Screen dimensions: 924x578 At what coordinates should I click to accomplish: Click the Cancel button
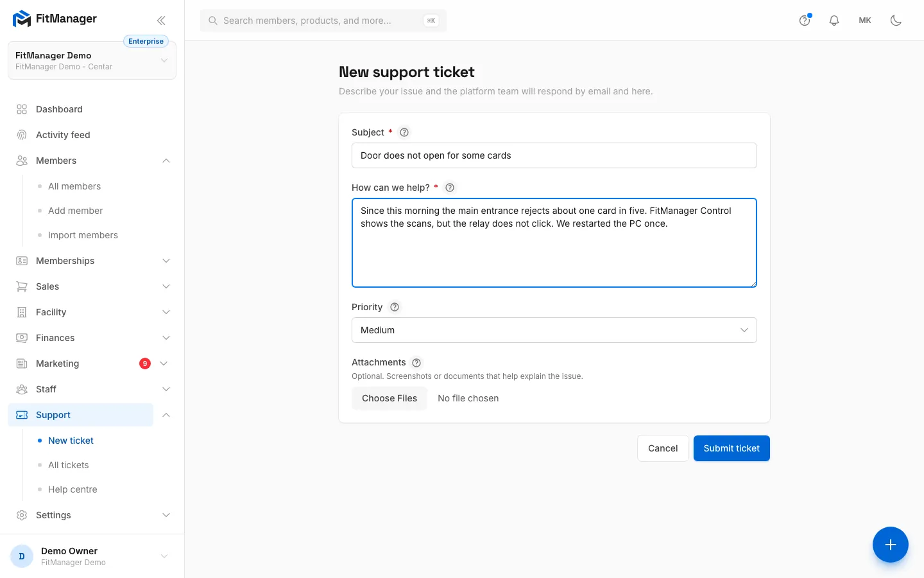pyautogui.click(x=663, y=448)
